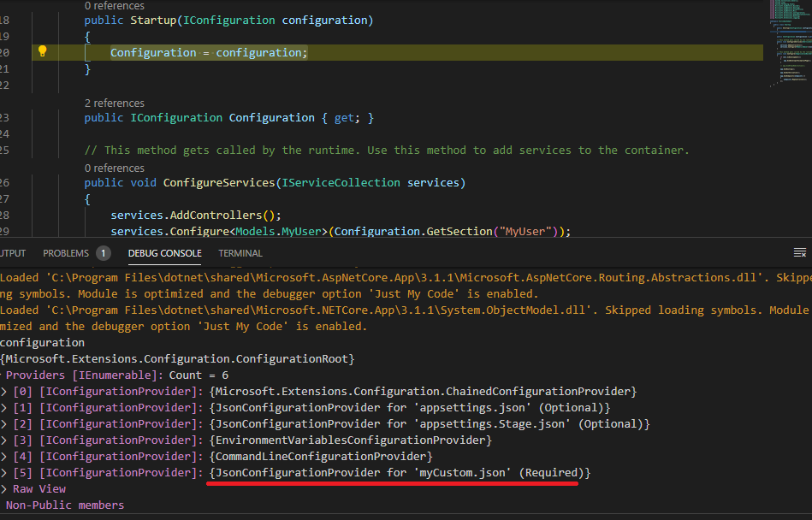
Task: Click the minimap to navigate the file
Action: pyautogui.click(x=791, y=43)
